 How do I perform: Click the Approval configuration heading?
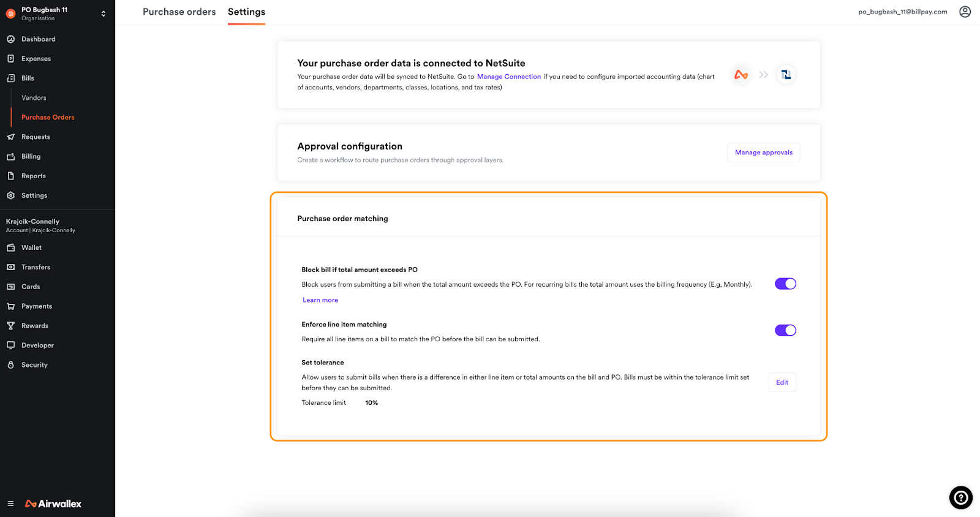pyautogui.click(x=350, y=146)
